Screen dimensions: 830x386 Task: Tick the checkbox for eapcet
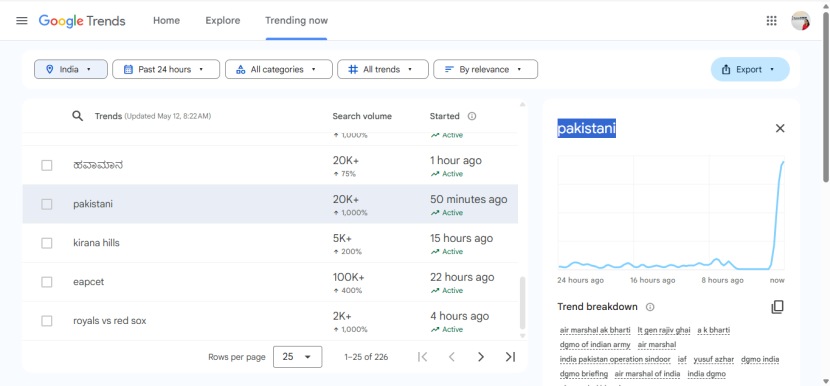point(47,282)
